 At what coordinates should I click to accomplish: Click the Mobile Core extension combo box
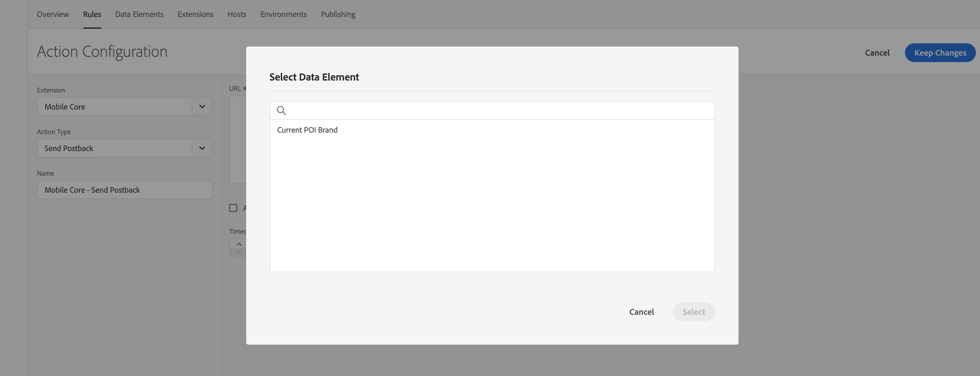click(x=114, y=107)
